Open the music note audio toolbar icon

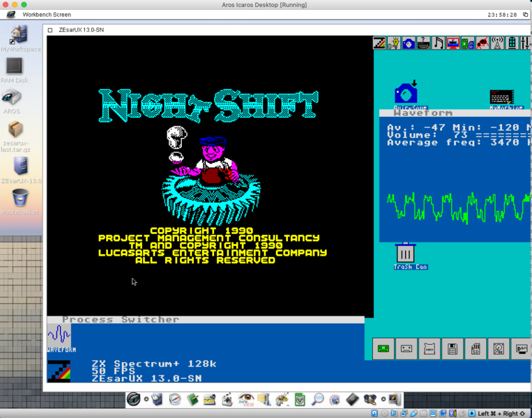[x=439, y=43]
